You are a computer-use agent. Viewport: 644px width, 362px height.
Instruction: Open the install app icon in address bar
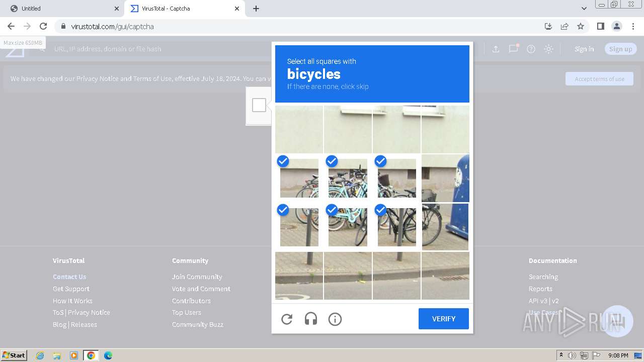[x=548, y=26]
